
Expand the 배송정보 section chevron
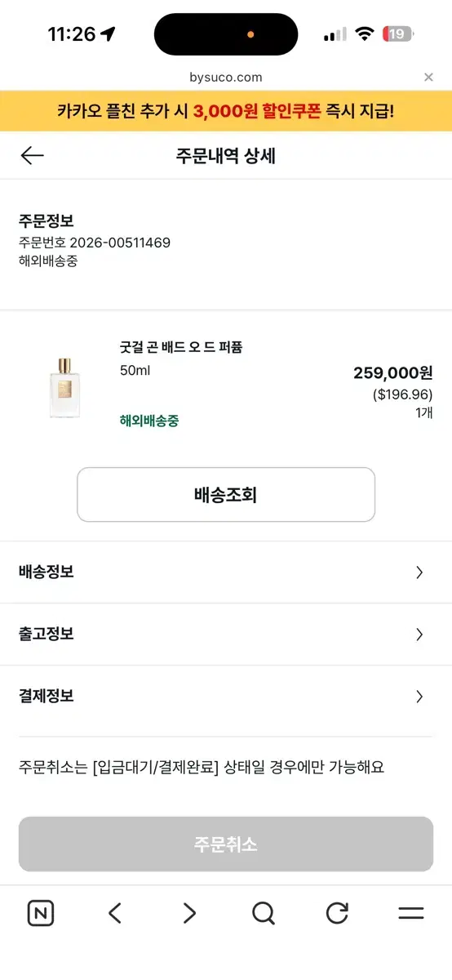[x=419, y=572]
